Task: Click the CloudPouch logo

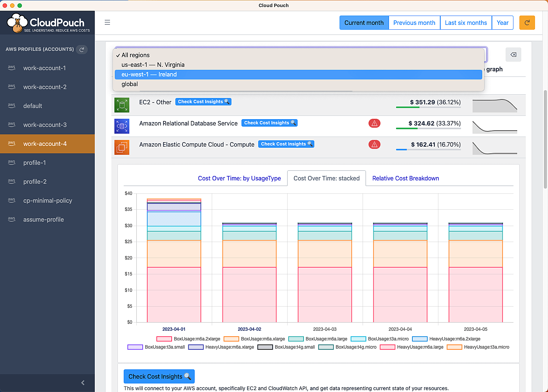Action: [48, 23]
